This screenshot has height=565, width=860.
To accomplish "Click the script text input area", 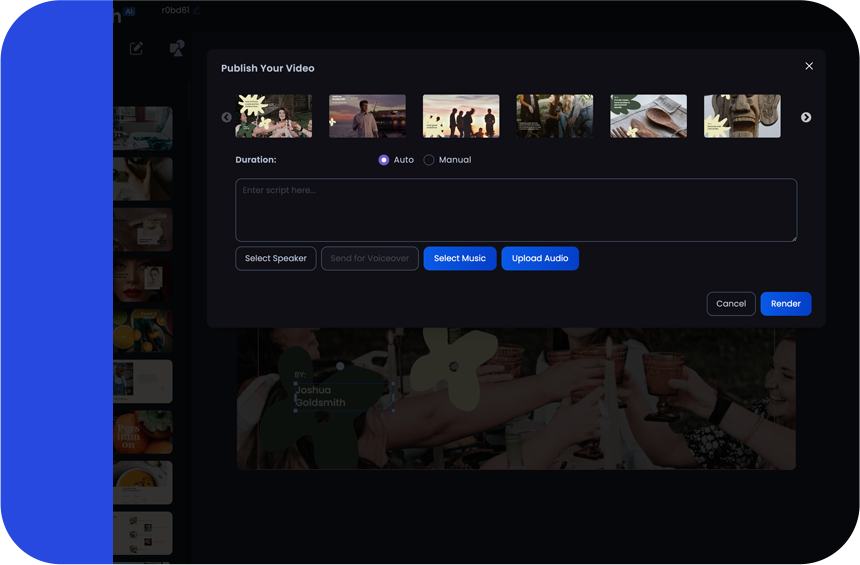I will tap(516, 210).
